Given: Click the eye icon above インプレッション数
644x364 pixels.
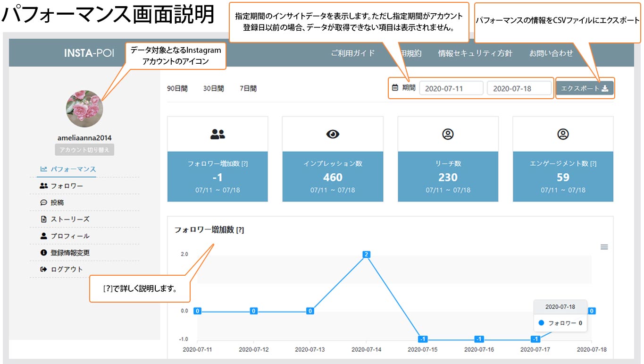Looking at the screenshot, I should (x=333, y=135).
